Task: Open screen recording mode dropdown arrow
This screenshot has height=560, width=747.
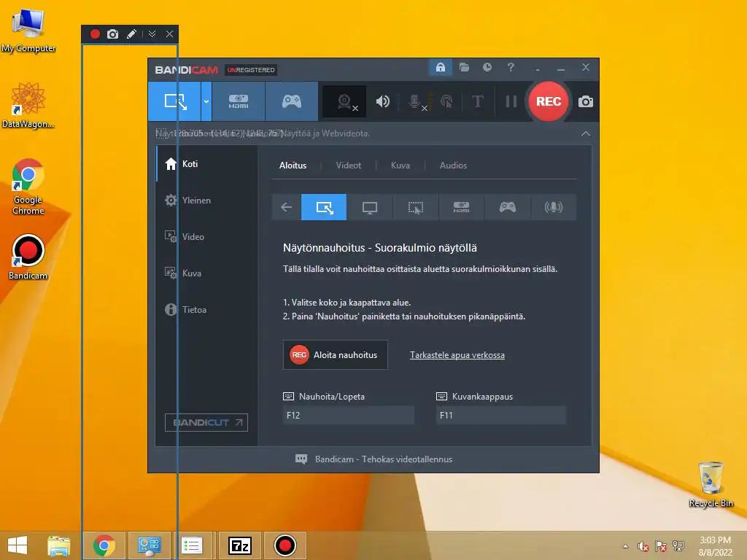Action: click(206, 101)
